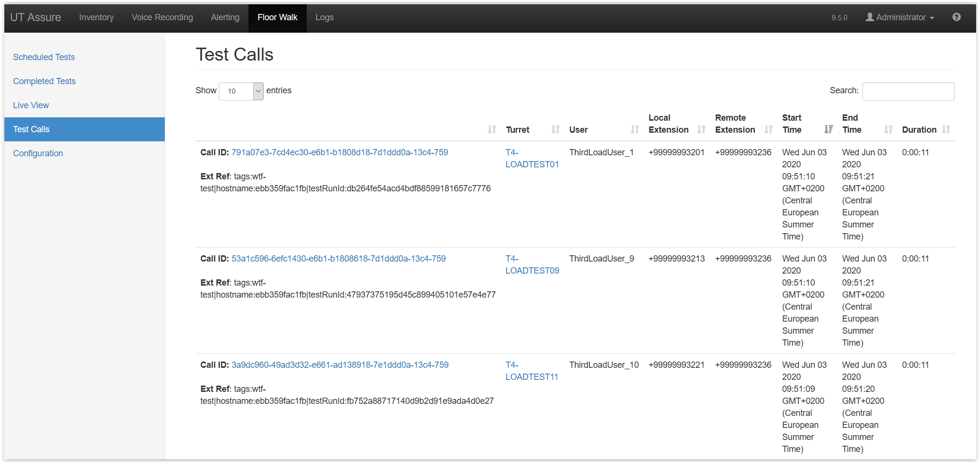Click the help question mark icon
The image size is (980, 463).
(x=956, y=17)
